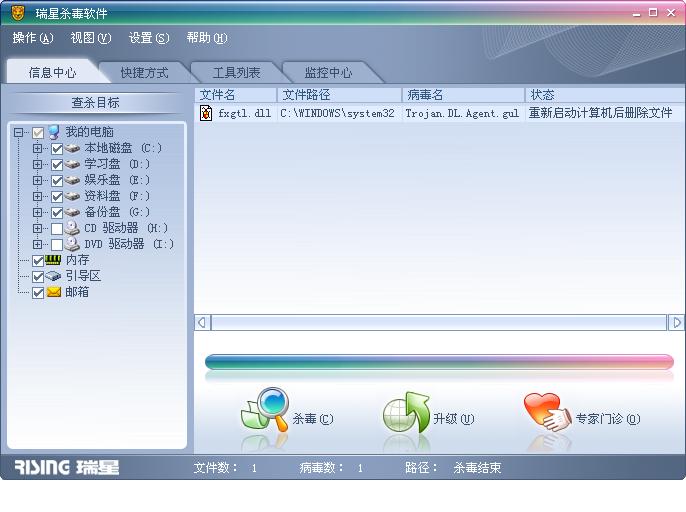
Task: Expand the CD 驱动器 (H:) node
Action: [x=37, y=228]
